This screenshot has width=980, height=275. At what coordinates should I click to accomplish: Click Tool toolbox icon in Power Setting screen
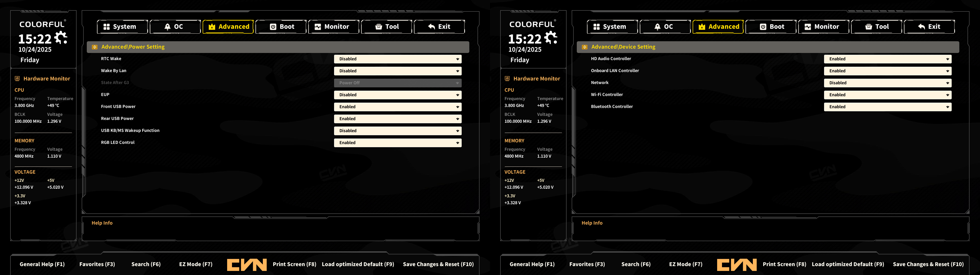(378, 26)
